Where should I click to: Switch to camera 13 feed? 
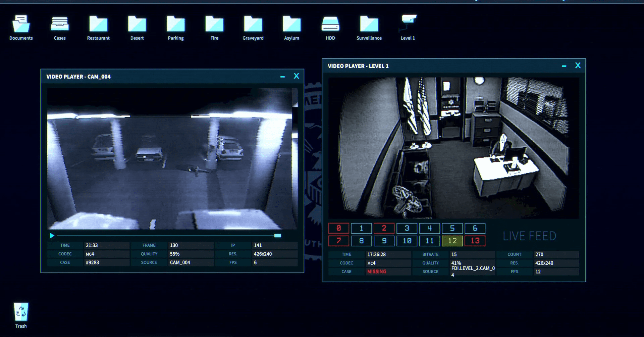(475, 241)
